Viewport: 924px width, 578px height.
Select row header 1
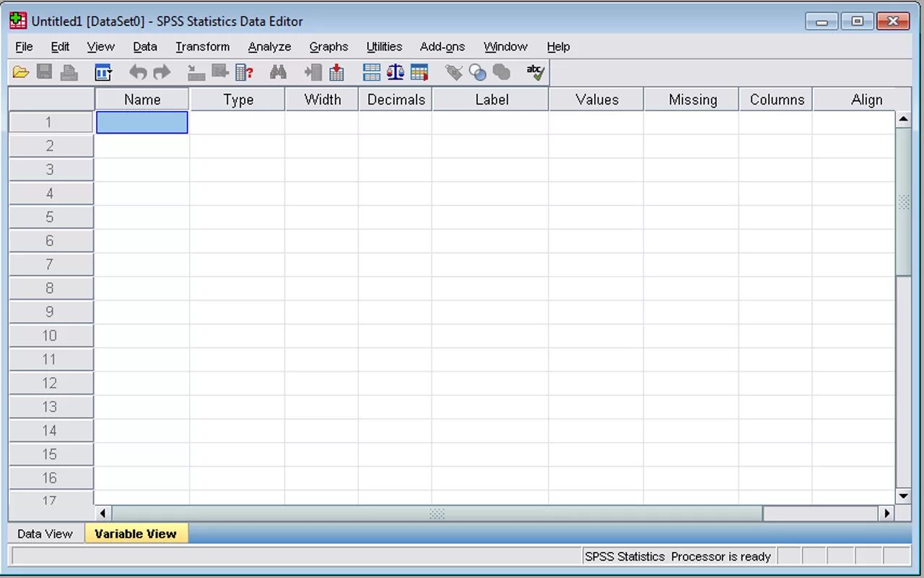click(51, 122)
